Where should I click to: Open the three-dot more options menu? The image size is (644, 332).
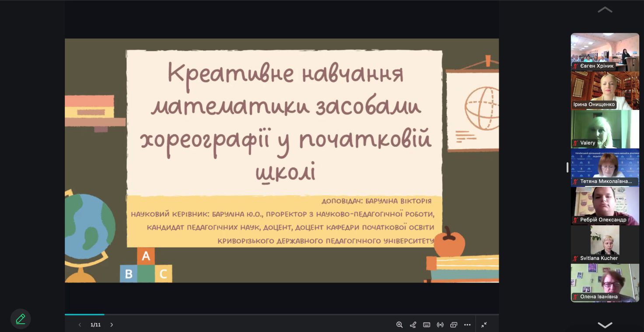tap(467, 325)
